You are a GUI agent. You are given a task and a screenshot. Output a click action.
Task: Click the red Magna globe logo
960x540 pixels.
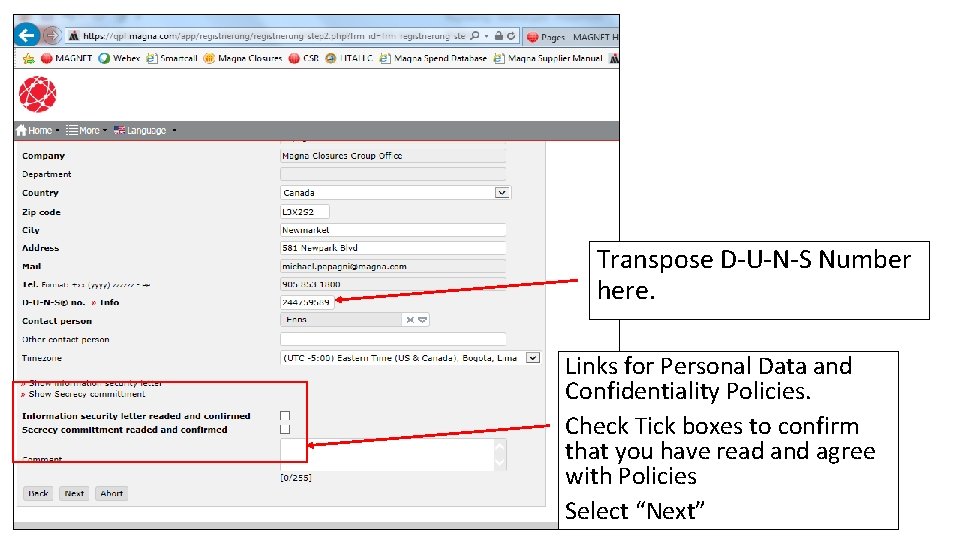[37, 94]
